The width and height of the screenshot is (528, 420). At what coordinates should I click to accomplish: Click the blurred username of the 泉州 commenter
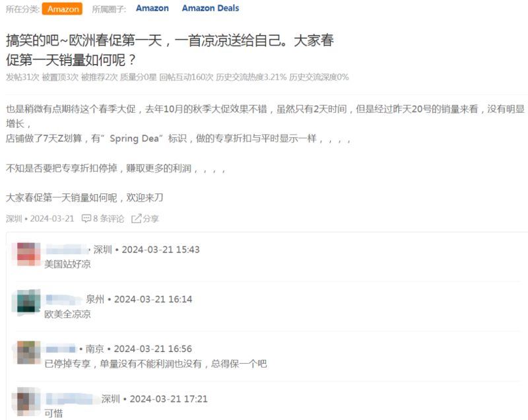click(64, 299)
